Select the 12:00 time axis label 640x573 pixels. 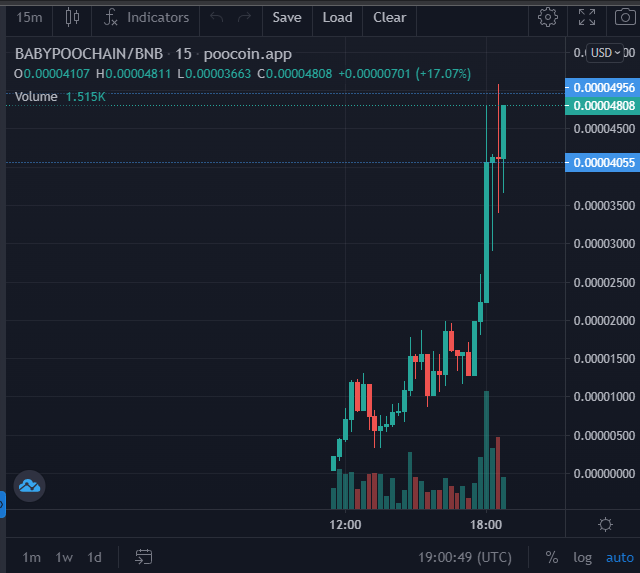coord(345,525)
